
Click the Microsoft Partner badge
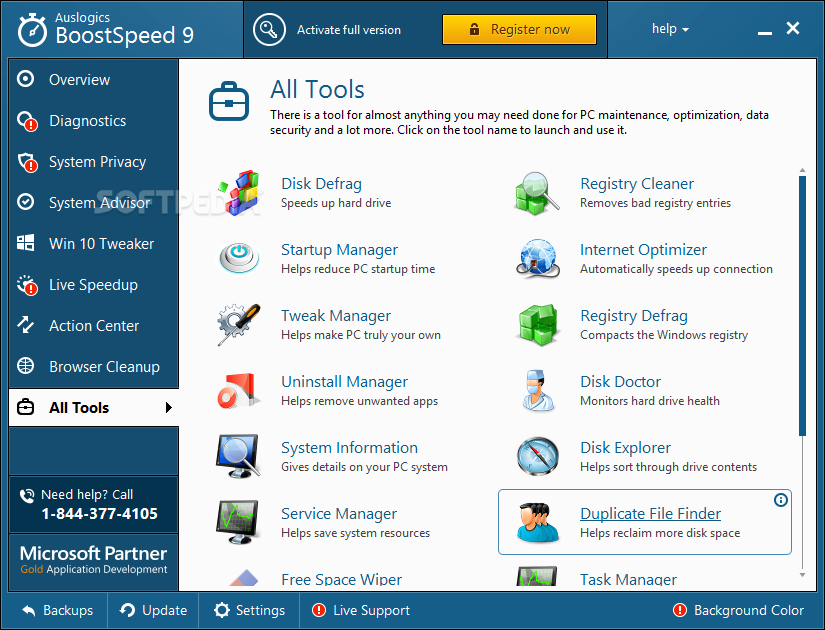(94, 562)
